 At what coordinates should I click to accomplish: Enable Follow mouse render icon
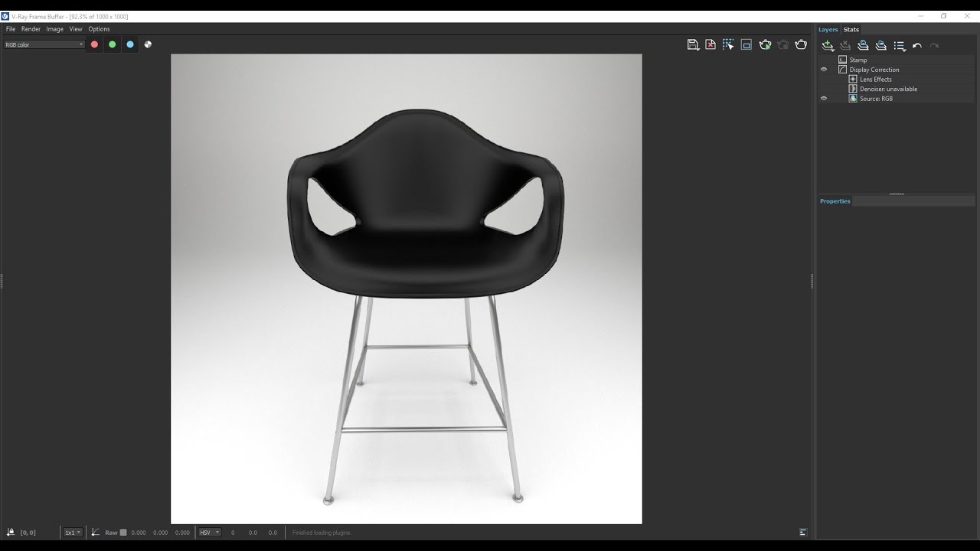(x=728, y=44)
